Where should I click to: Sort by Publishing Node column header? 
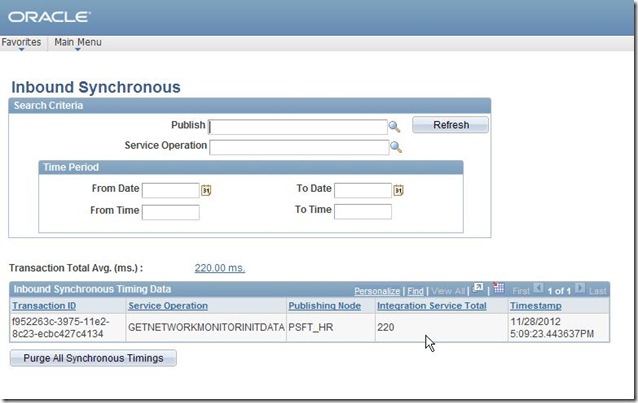click(325, 306)
